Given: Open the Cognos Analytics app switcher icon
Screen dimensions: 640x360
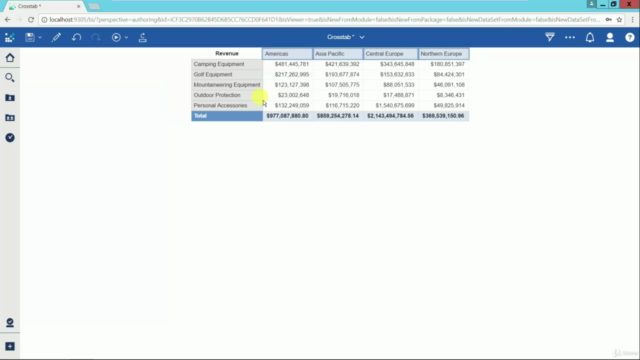Looking at the screenshot, I should (x=10, y=38).
